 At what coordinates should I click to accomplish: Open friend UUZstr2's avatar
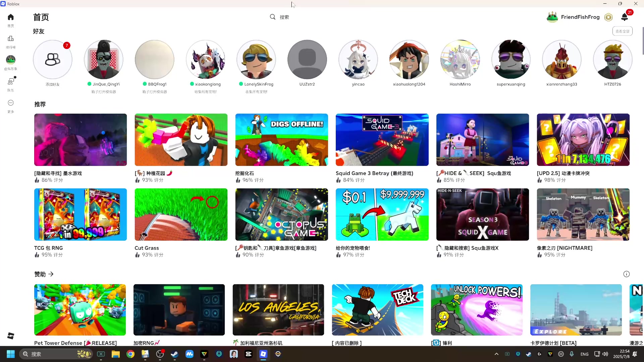[307, 60]
